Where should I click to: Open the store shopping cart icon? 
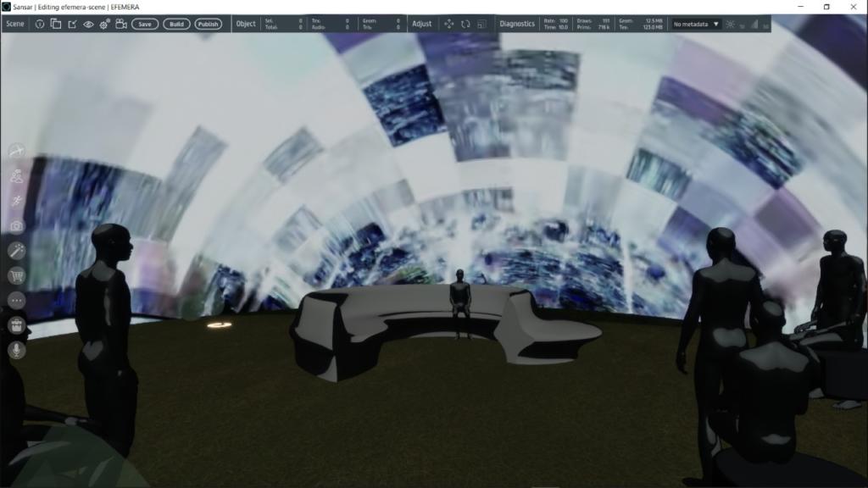click(x=16, y=275)
